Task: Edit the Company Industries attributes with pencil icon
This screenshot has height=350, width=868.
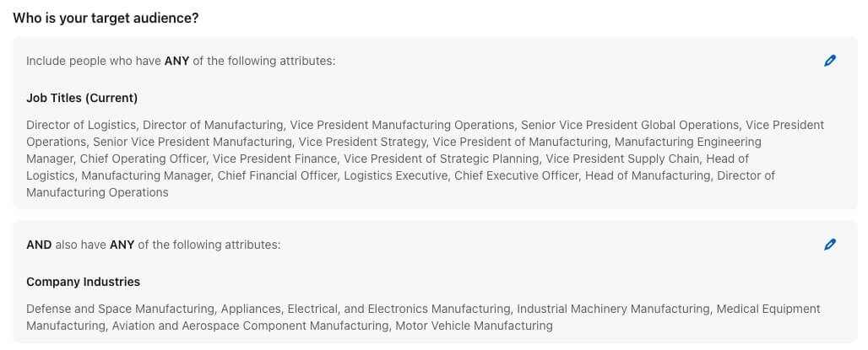Action: click(829, 245)
